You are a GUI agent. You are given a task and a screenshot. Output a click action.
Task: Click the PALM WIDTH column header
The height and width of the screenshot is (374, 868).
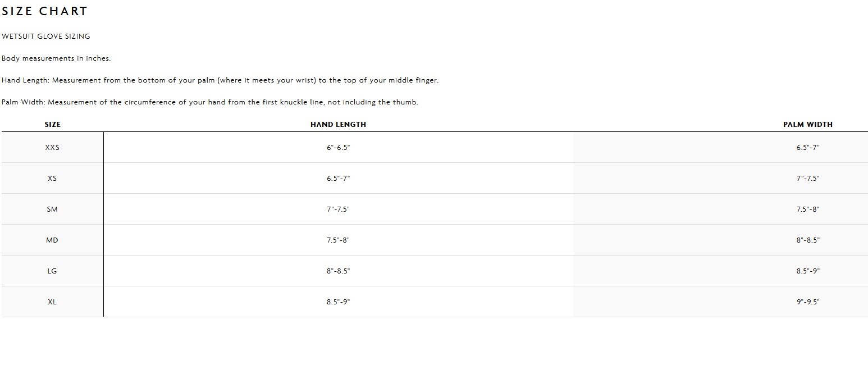pos(808,125)
